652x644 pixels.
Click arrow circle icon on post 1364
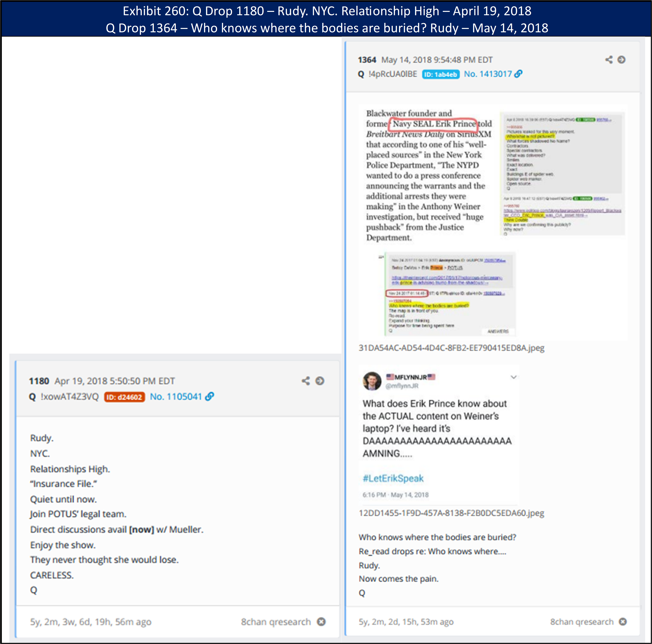621,60
